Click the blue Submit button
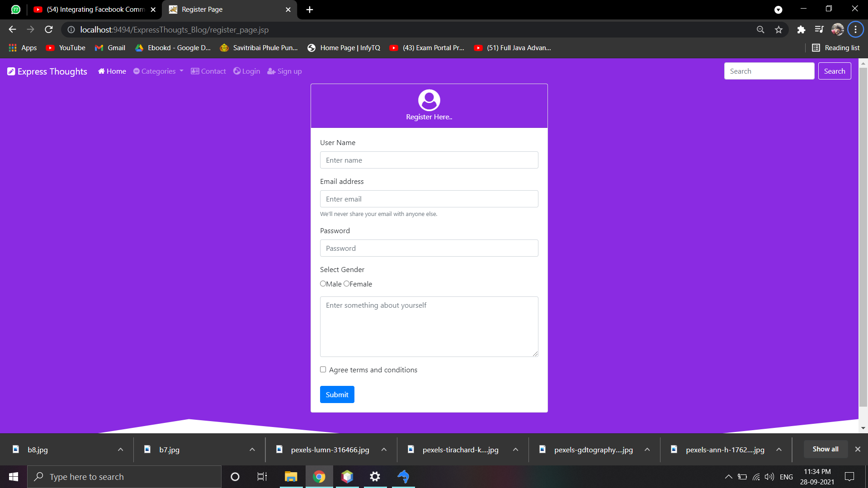The width and height of the screenshot is (868, 488). point(337,394)
